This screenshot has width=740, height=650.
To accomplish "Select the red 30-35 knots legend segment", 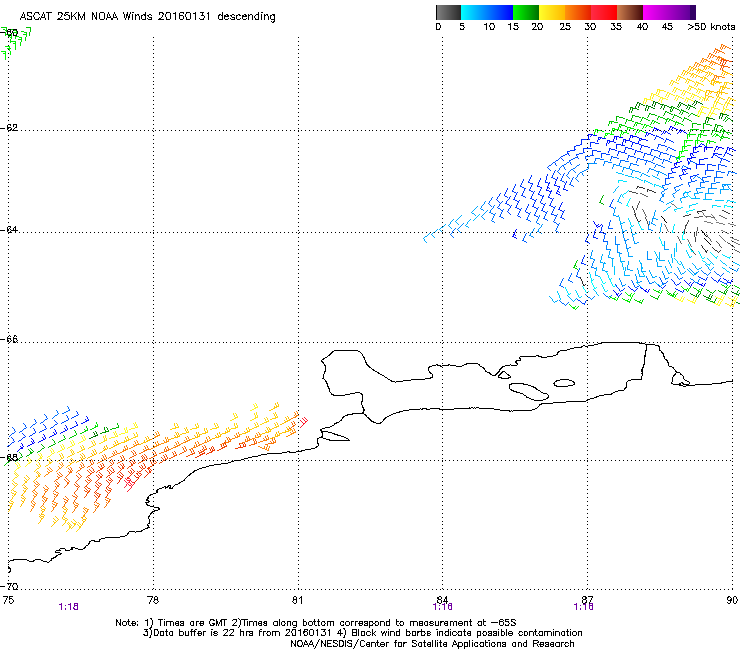I will point(604,12).
